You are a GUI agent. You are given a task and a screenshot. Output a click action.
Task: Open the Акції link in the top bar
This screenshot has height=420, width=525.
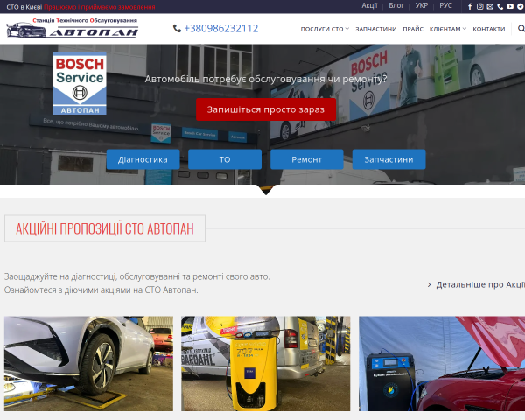pos(369,6)
